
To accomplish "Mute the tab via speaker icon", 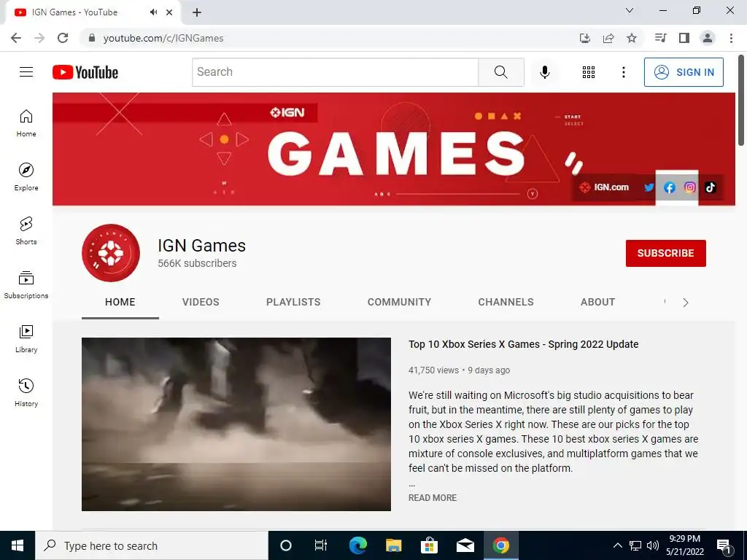I will click(x=153, y=12).
